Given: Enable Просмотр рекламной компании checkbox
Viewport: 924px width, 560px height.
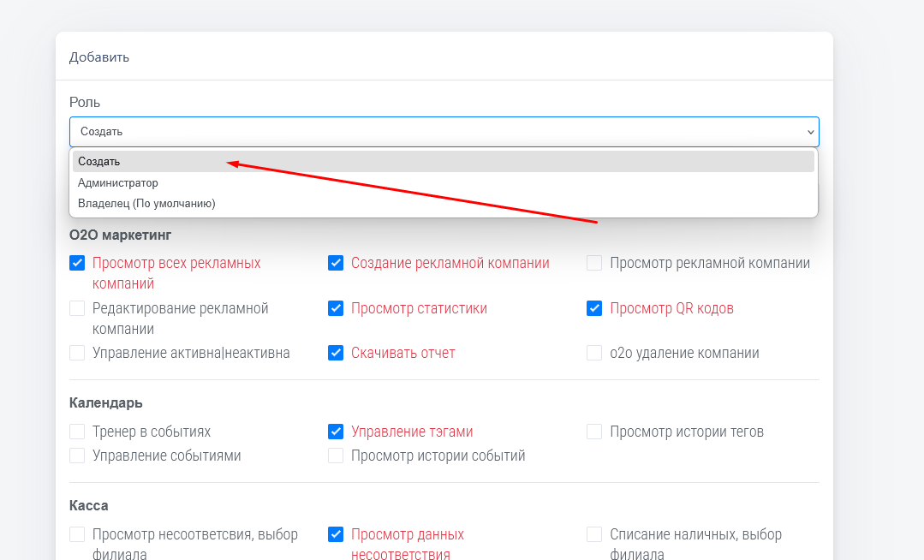Looking at the screenshot, I should coord(594,264).
